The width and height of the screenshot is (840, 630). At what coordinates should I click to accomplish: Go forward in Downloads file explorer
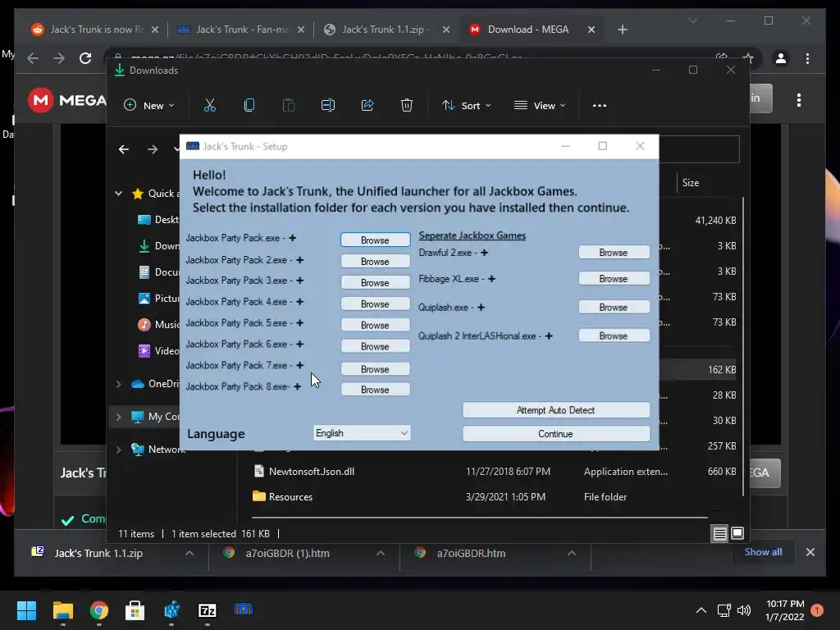coord(153,149)
